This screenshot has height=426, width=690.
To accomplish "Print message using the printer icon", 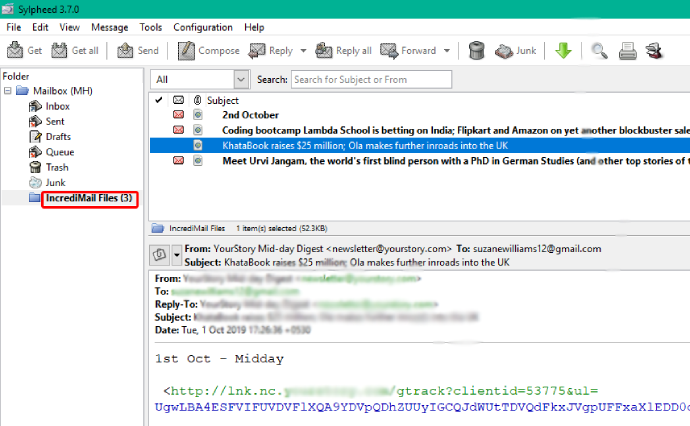I will coord(628,50).
